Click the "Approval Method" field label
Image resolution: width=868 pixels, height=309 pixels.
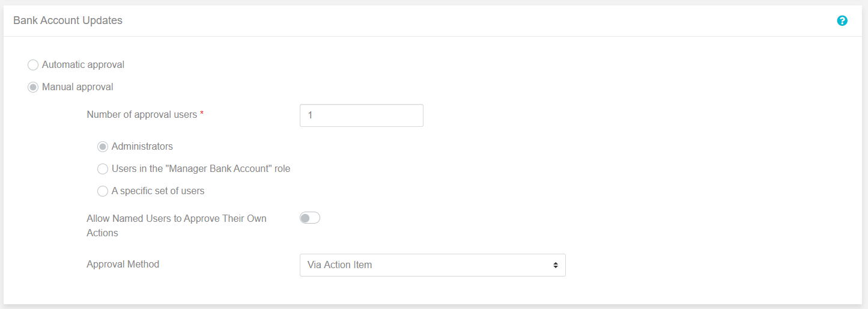(123, 264)
